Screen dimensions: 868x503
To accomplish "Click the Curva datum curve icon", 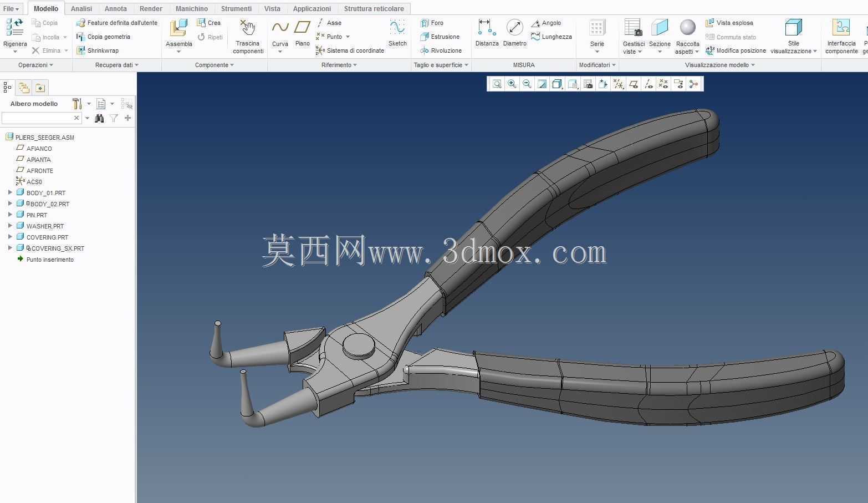I will (x=280, y=27).
